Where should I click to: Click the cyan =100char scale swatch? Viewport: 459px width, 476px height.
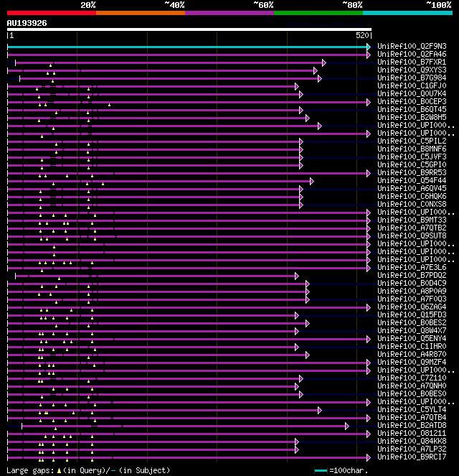[x=321, y=470]
